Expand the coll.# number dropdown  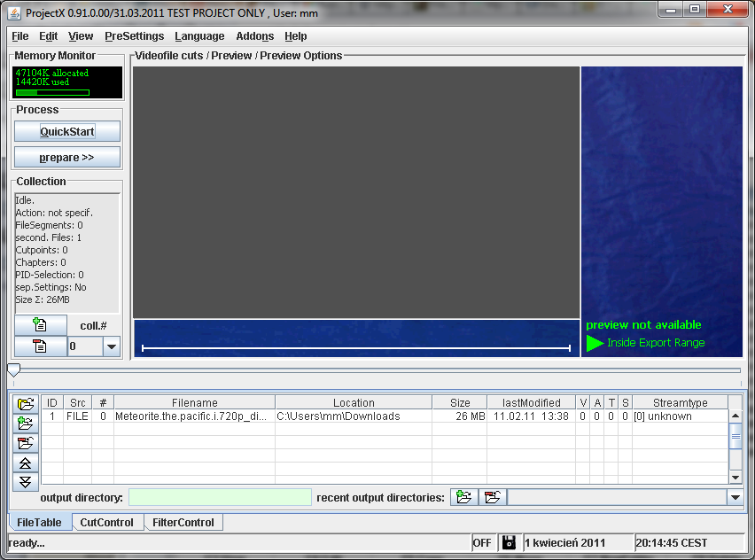tap(112, 346)
